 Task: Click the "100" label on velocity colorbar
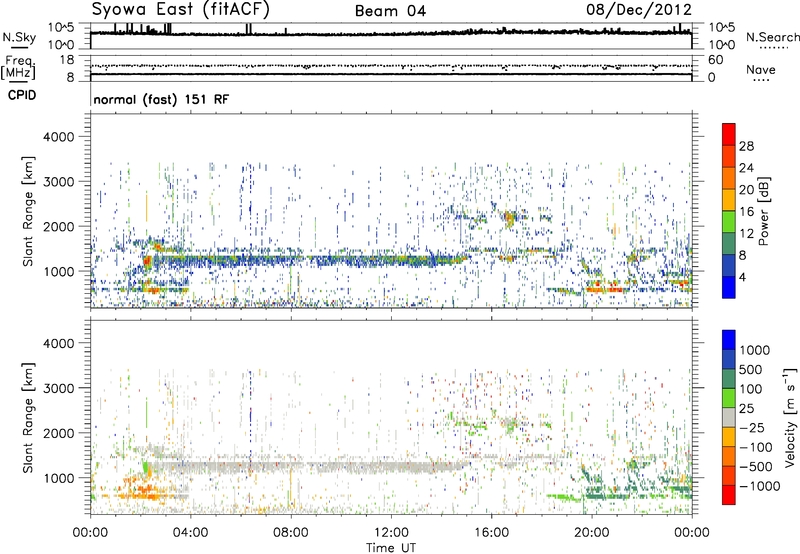click(x=750, y=389)
